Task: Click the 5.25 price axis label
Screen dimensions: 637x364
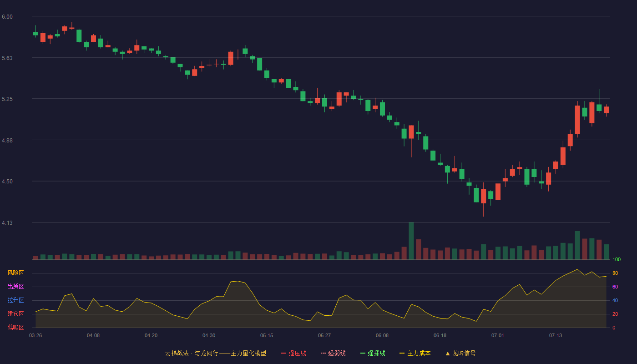Action: tap(7, 99)
